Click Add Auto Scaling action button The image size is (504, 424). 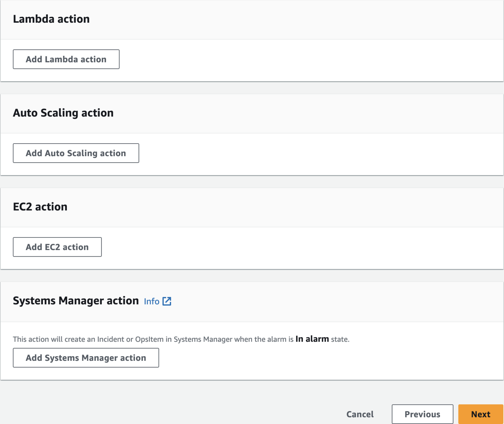(x=76, y=153)
